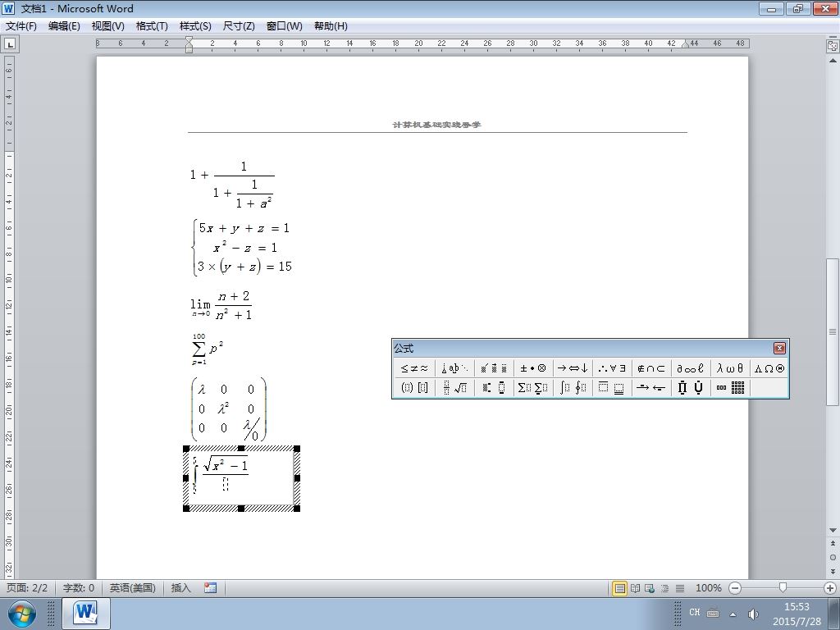Open the 尺寸(Z) menu
The width and height of the screenshot is (840, 630).
tap(239, 26)
